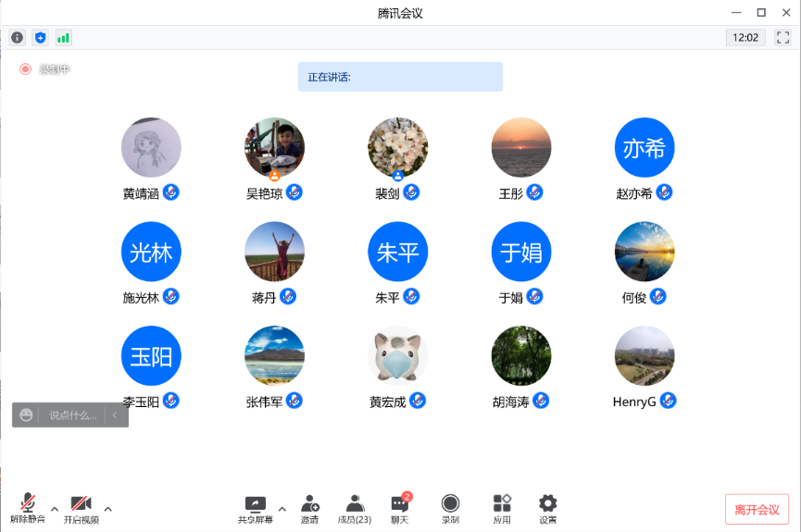This screenshot has height=532, width=801.
Task: Open 应用 apps icon
Action: (502, 508)
